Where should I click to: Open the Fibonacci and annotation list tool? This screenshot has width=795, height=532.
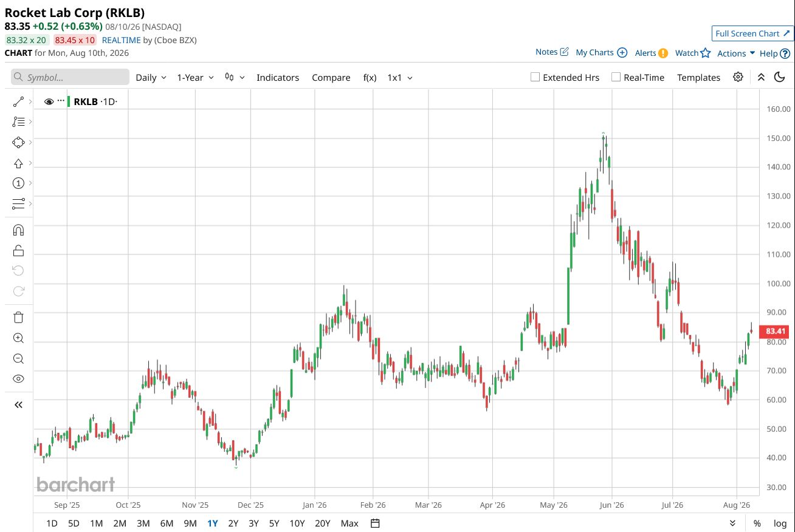18,121
